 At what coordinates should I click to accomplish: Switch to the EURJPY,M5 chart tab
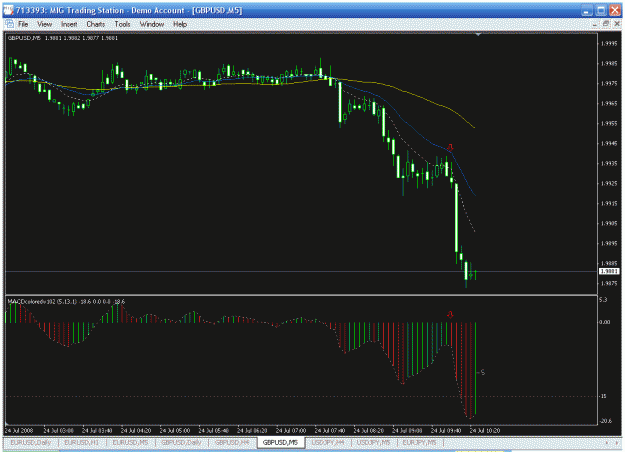419,442
